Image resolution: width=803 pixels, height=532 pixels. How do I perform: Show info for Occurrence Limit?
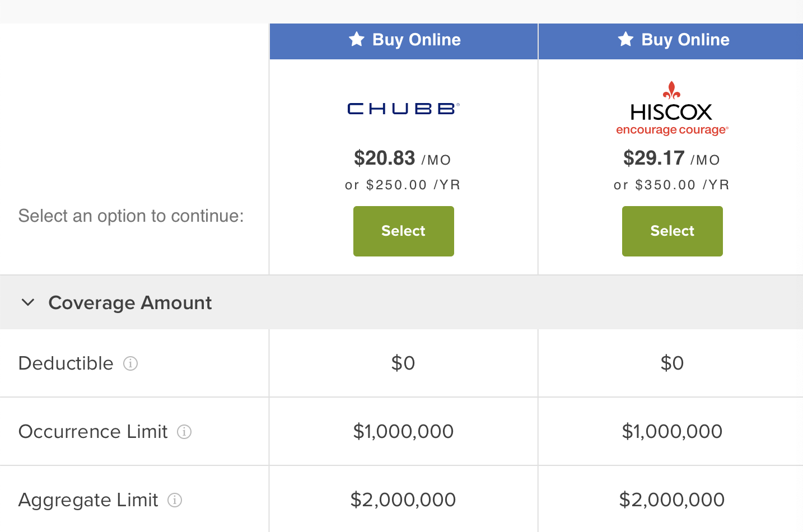point(184,432)
